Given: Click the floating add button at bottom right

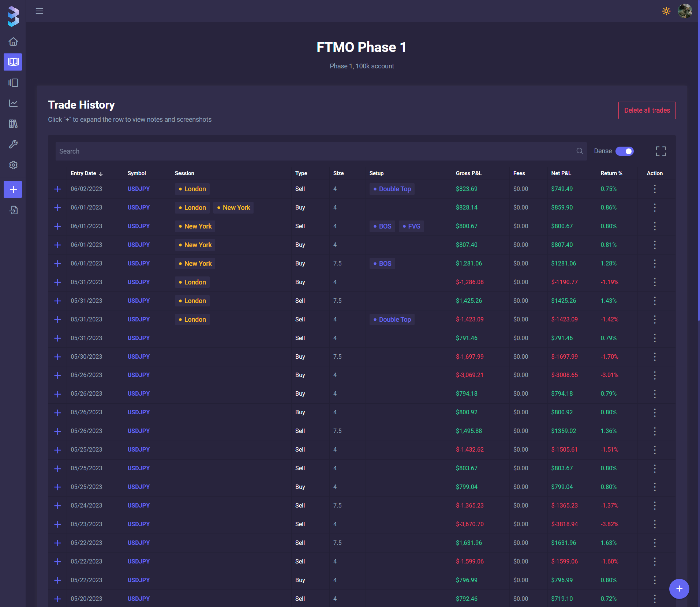Looking at the screenshot, I should coord(679,589).
